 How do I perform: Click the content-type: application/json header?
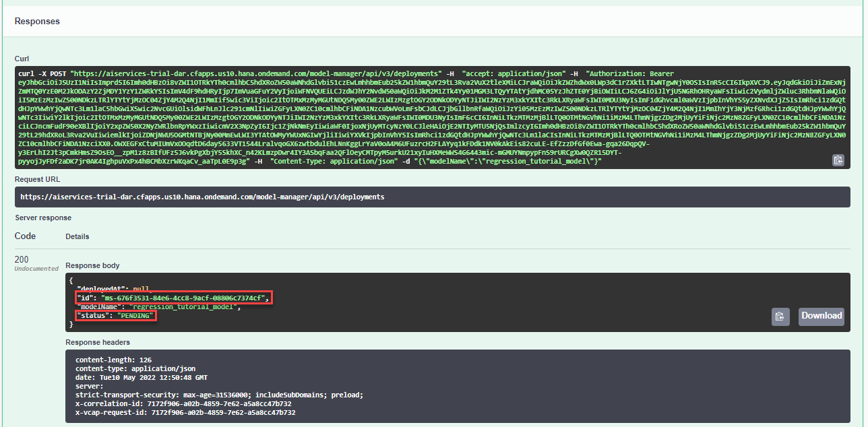pyautogui.click(x=135, y=368)
